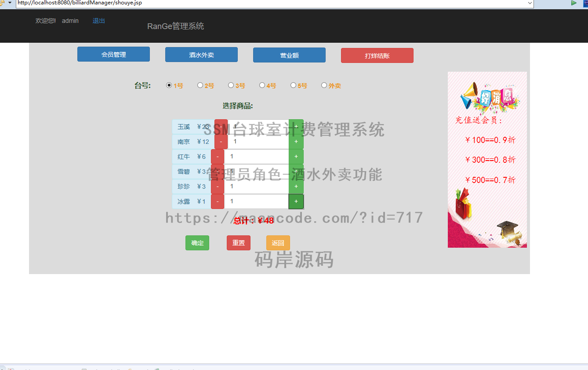Click the 台号 label
588x370 pixels.
click(x=142, y=85)
